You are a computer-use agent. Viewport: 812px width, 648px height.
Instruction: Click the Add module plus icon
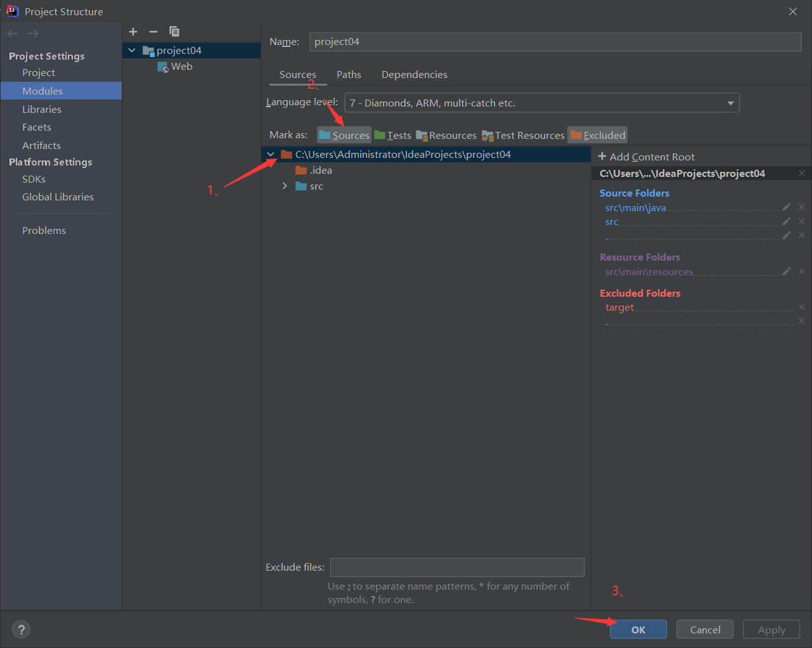133,32
